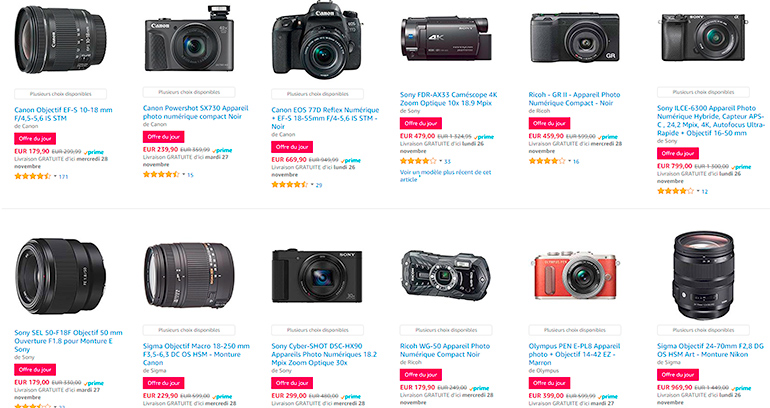Click "Offre du jour" under Canon Powershot SX730
The image size is (770, 408).
coord(163,136)
